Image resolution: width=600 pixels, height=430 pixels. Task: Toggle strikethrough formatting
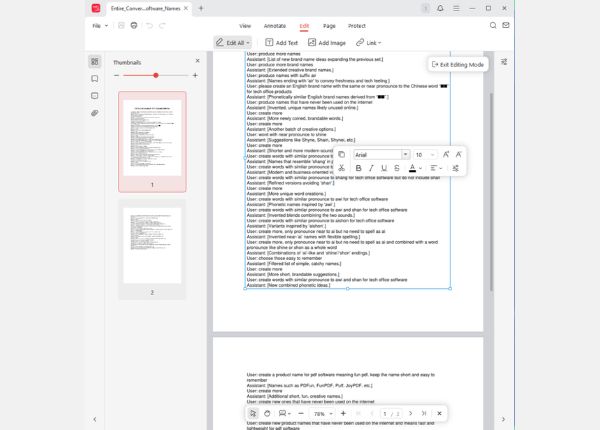point(397,168)
